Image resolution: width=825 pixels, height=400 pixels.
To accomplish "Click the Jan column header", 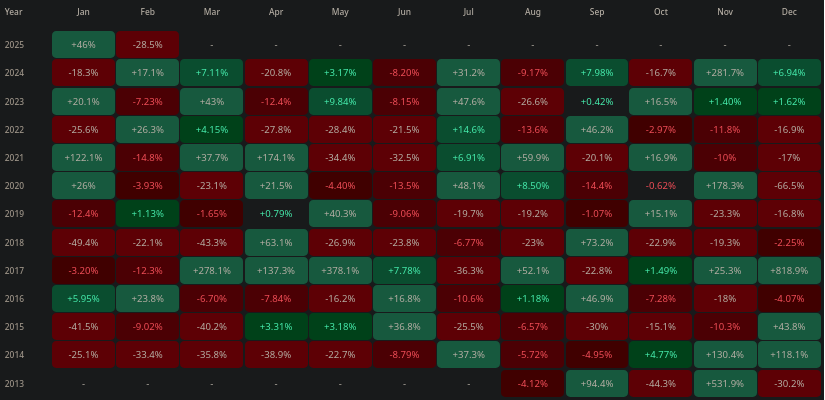I will (x=83, y=12).
